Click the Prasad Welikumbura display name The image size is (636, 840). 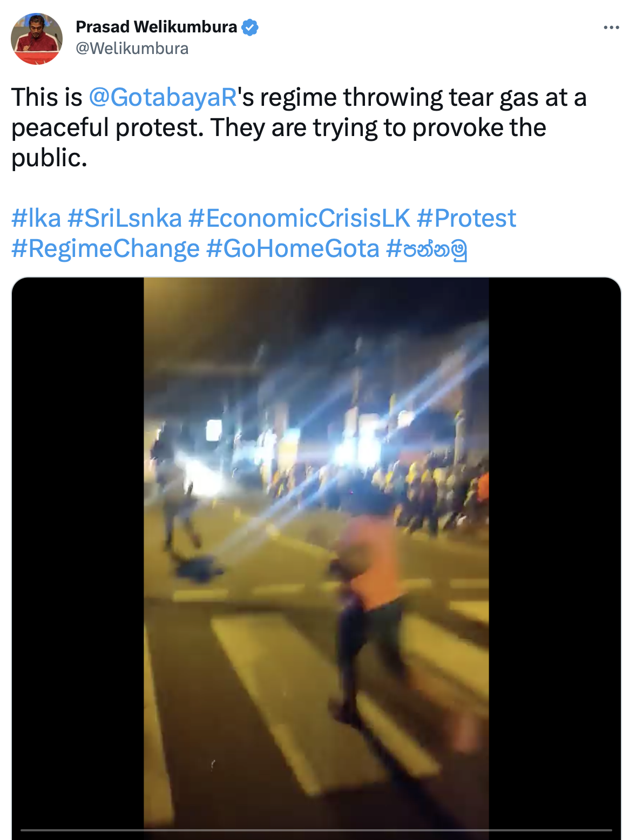tap(156, 26)
